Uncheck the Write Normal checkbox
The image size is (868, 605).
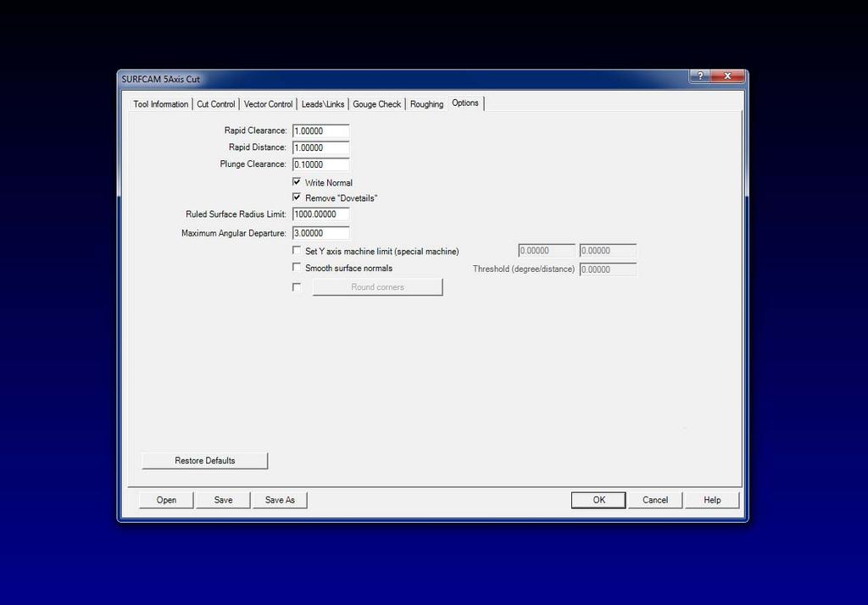click(x=297, y=182)
